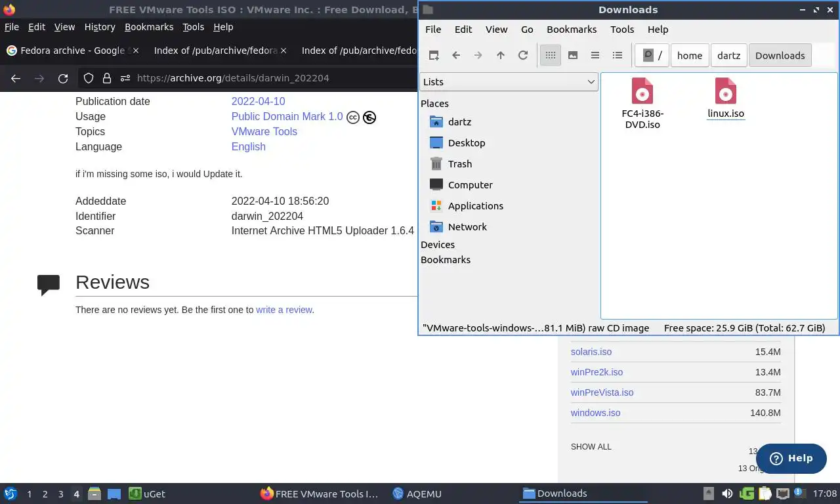Click the Firefox address bar URL
This screenshot has height=504, width=840.
tap(233, 78)
